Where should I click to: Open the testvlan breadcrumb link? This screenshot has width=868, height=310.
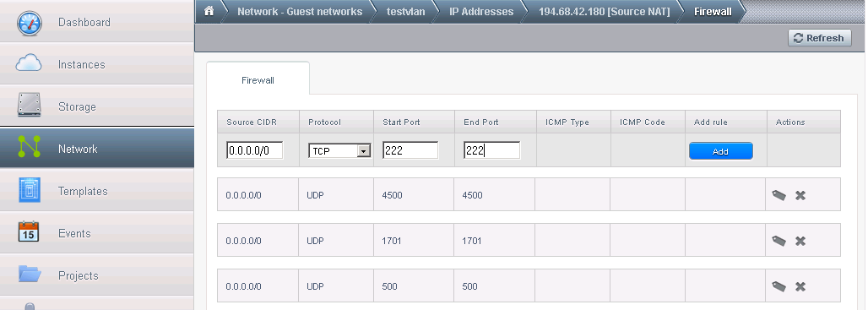coord(406,12)
